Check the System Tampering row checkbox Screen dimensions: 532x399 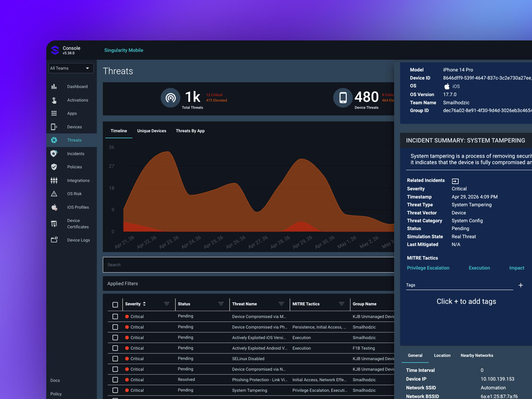pyautogui.click(x=115, y=390)
